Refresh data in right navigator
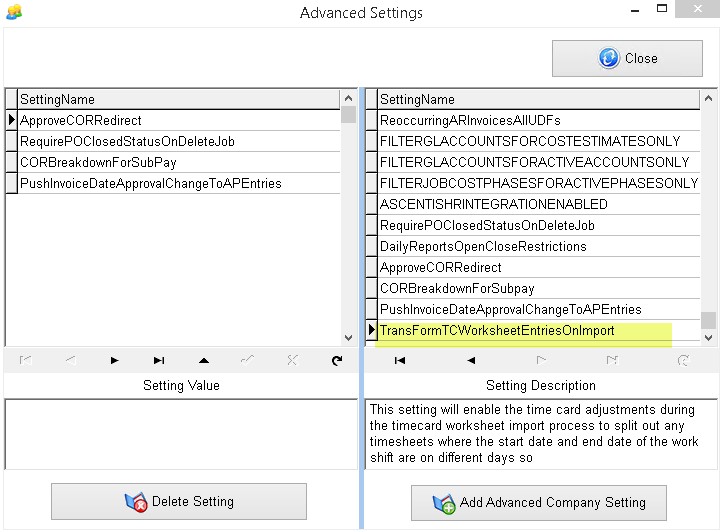This screenshot has width=723, height=532. [x=683, y=361]
